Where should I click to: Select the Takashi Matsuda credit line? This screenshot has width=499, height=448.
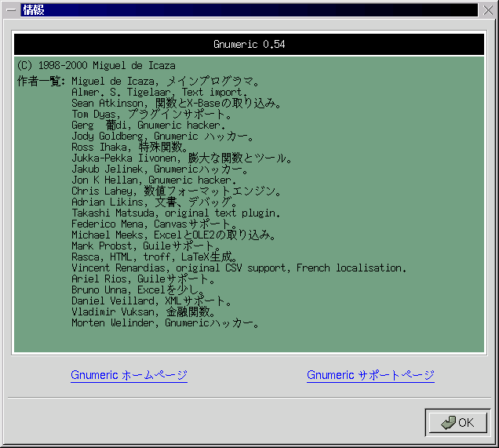[x=176, y=213]
